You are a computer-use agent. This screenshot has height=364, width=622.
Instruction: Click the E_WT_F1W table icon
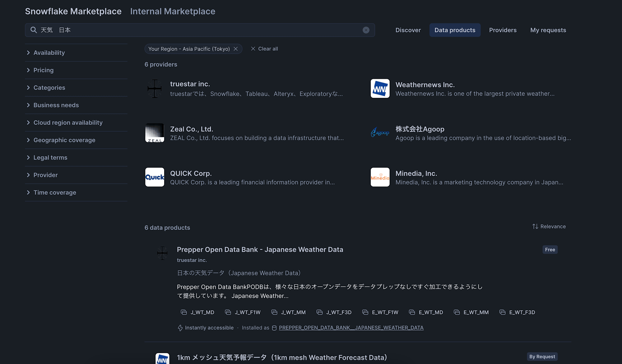[365, 312]
